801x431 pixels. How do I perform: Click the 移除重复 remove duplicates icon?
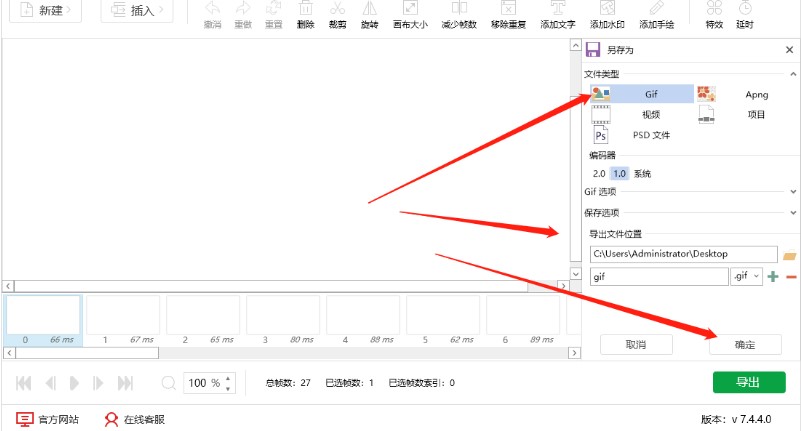508,8
